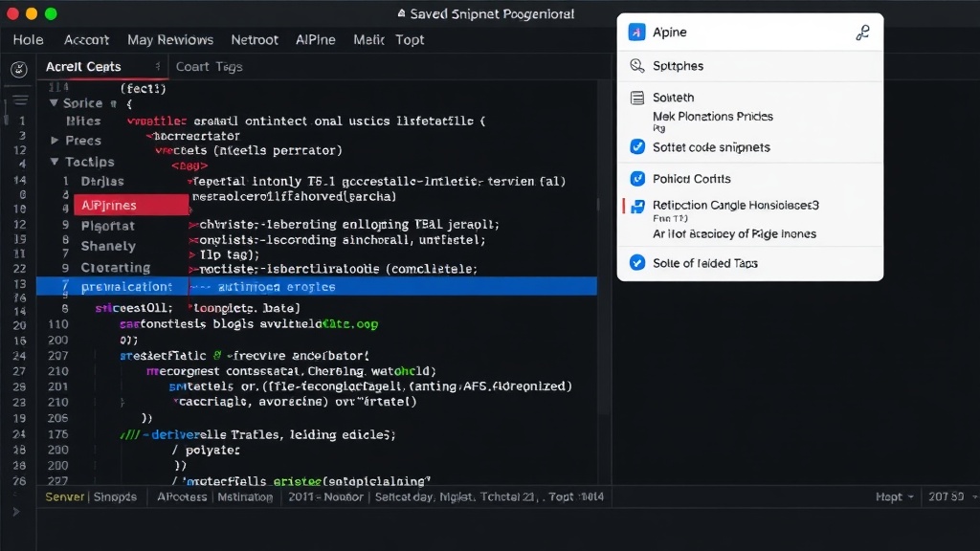The width and height of the screenshot is (980, 551).
Task: Expand the Precs tree node
Action: pyautogui.click(x=55, y=141)
